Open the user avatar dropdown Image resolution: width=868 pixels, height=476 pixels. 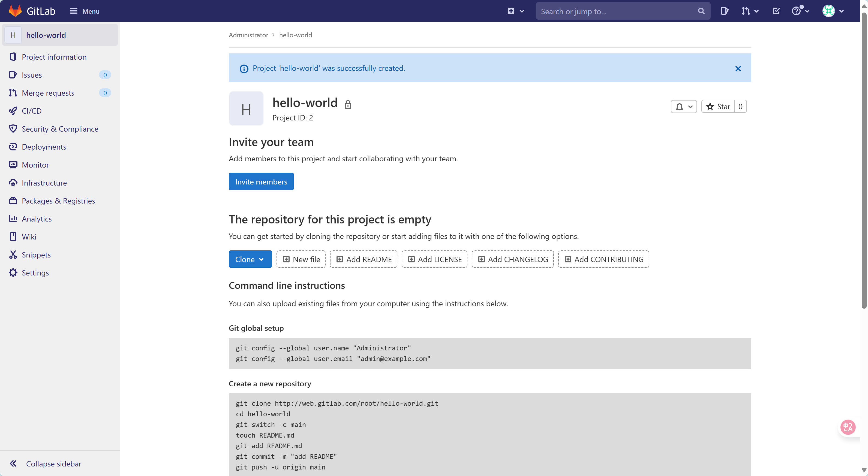tap(833, 11)
